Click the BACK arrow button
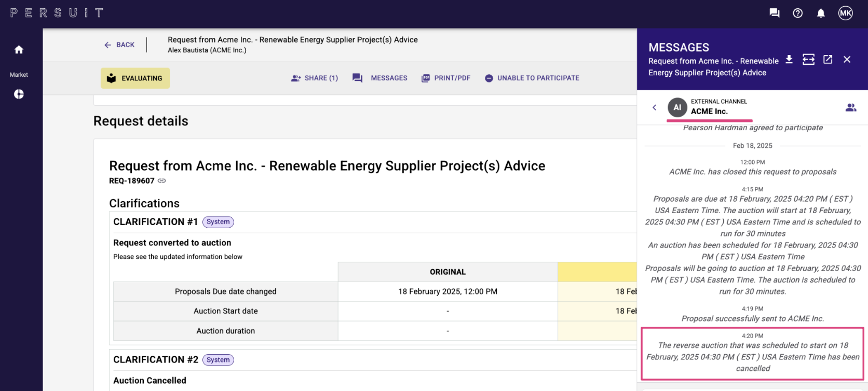Screen dimensions: 868x391 click(119, 45)
